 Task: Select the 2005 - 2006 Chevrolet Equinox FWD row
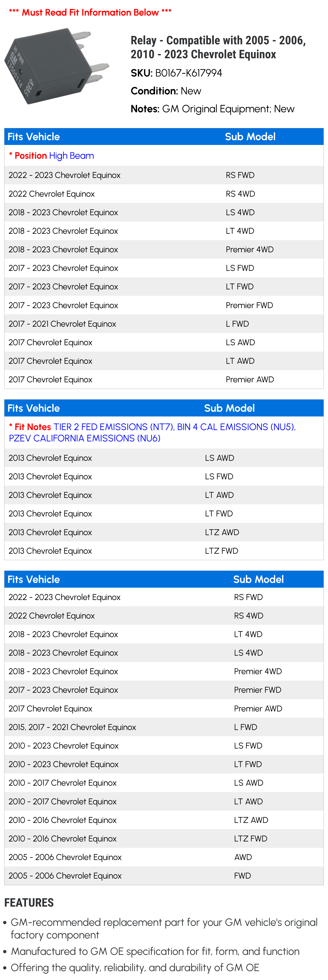pos(164,876)
